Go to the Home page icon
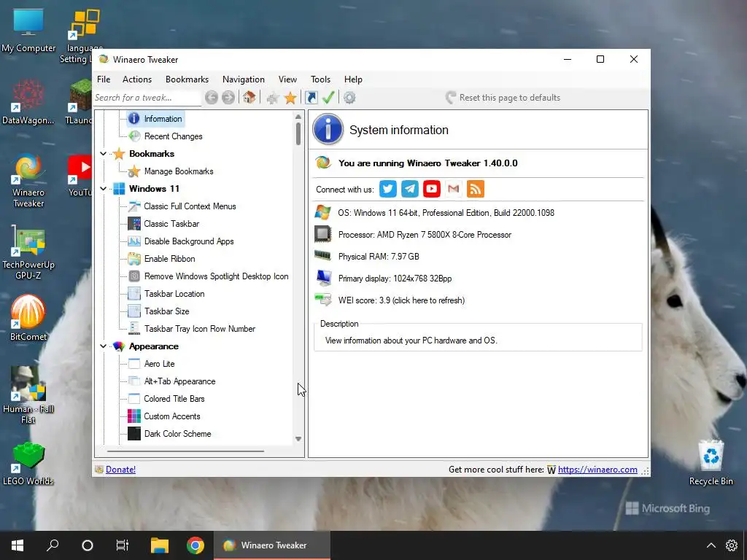747x560 pixels. [249, 98]
